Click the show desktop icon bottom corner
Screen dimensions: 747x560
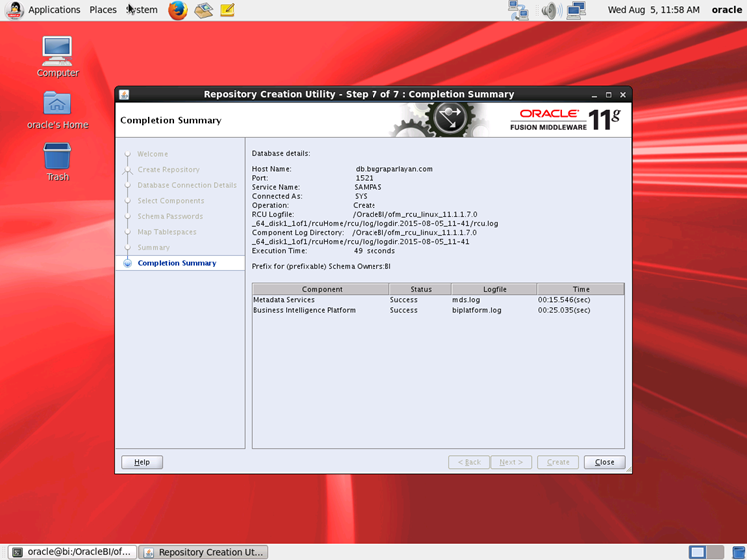pos(738,552)
